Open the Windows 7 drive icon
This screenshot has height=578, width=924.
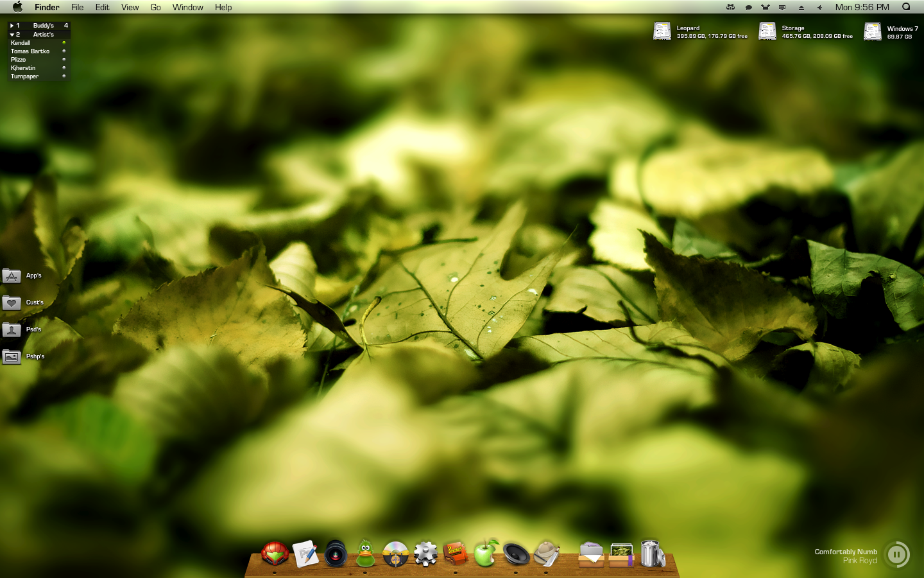(873, 31)
